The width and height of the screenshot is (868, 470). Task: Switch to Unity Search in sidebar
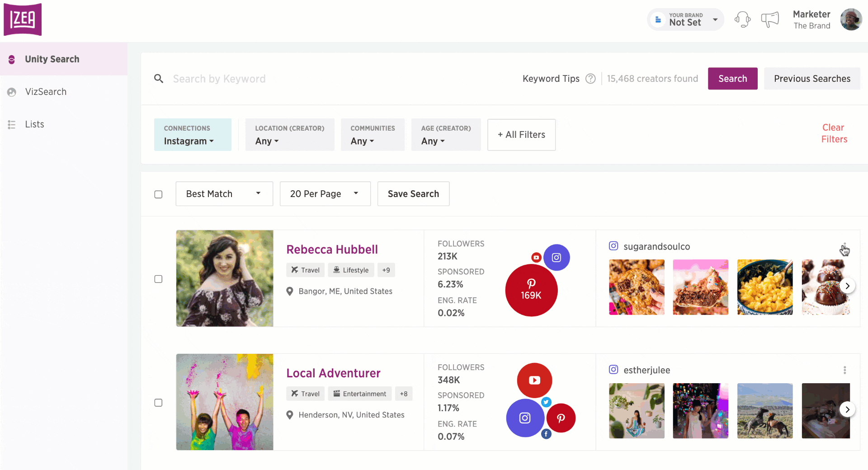52,59
